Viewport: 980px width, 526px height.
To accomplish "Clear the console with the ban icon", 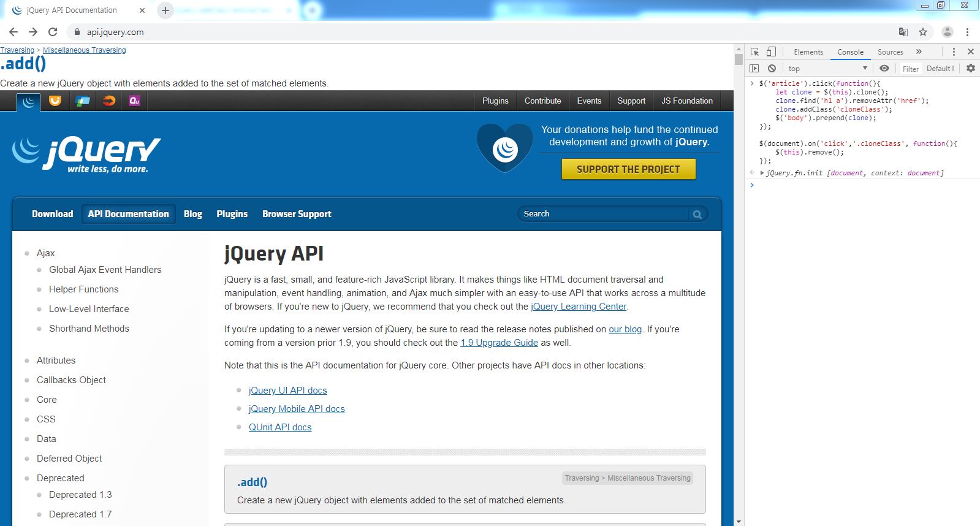I will pos(772,69).
